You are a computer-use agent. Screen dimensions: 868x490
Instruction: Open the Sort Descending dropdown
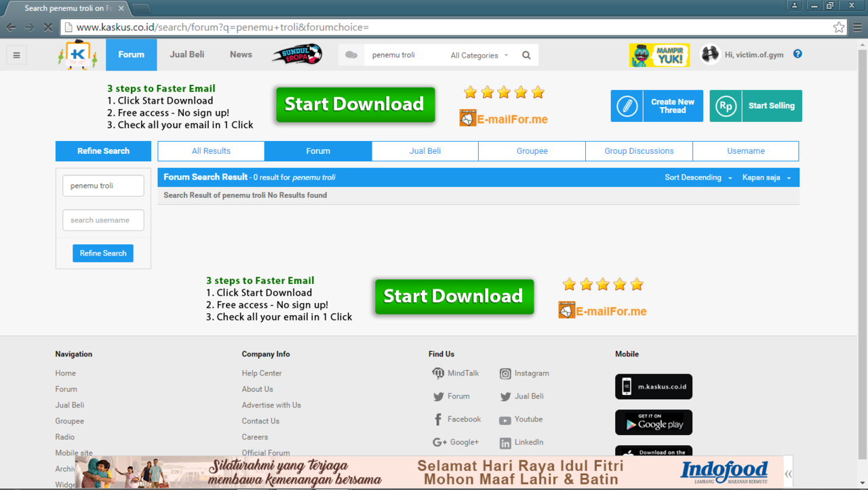(x=698, y=178)
